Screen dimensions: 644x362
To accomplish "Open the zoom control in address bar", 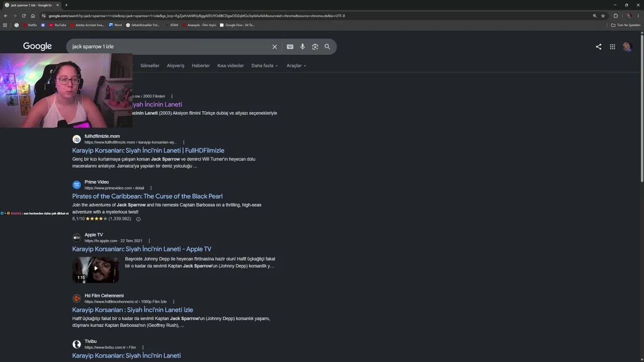I will click(595, 16).
